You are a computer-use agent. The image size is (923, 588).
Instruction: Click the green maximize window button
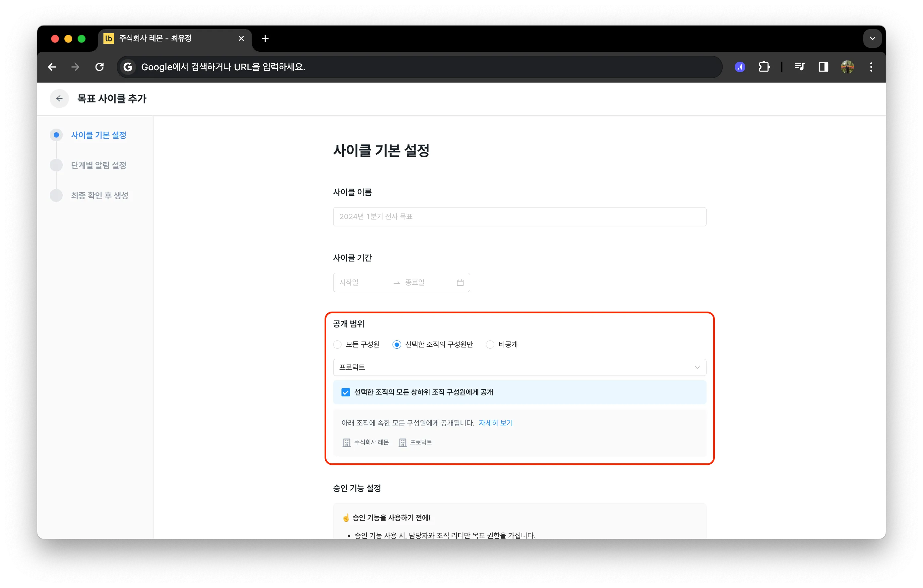click(x=82, y=38)
